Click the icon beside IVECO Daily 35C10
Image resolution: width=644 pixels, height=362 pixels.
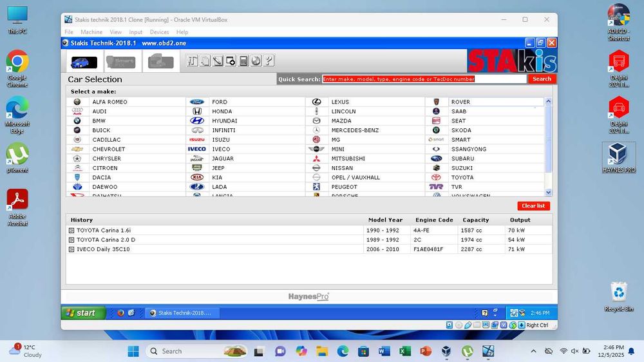click(x=71, y=249)
